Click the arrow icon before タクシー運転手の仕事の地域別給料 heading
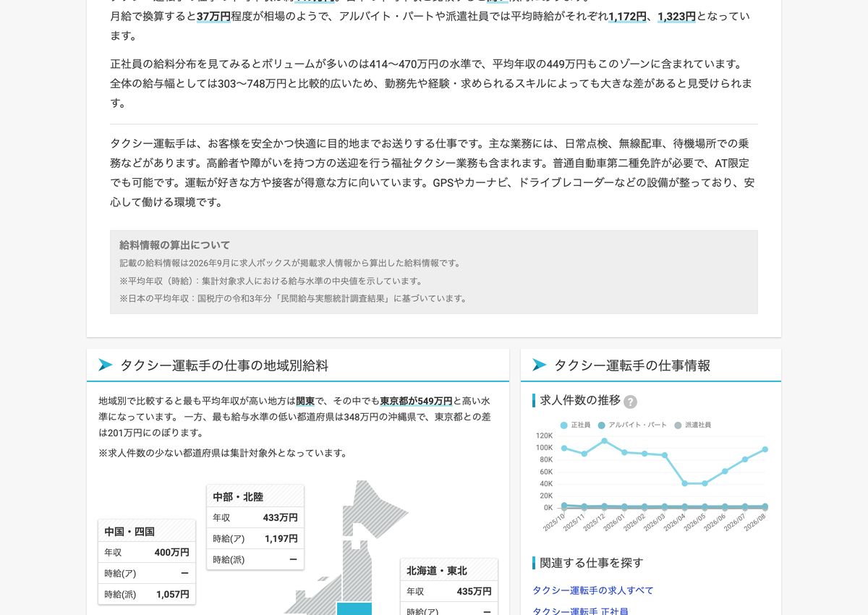 pyautogui.click(x=106, y=365)
